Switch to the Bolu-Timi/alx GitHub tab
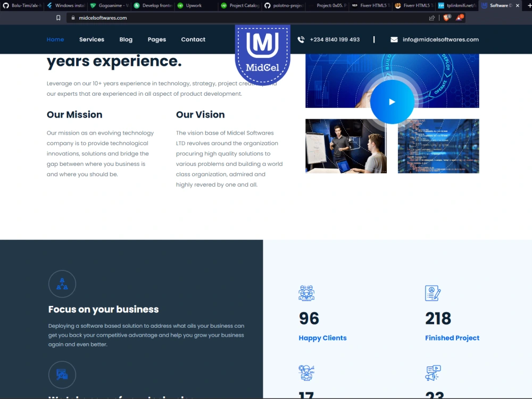The width and height of the screenshot is (532, 399). (22, 5)
